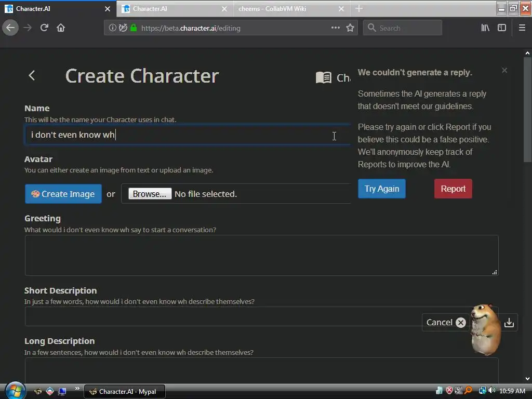Click the Long Description text area

[262, 370]
